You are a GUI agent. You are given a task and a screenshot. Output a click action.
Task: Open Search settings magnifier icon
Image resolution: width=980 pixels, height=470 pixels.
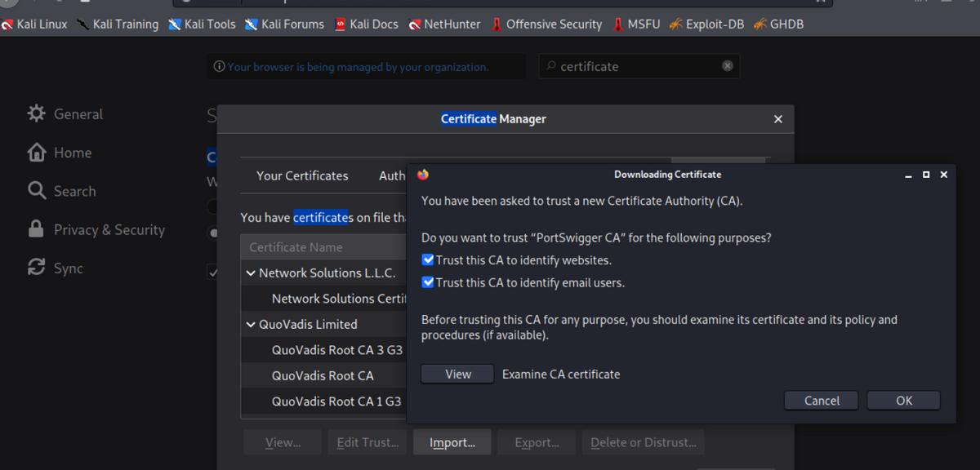pyautogui.click(x=37, y=191)
